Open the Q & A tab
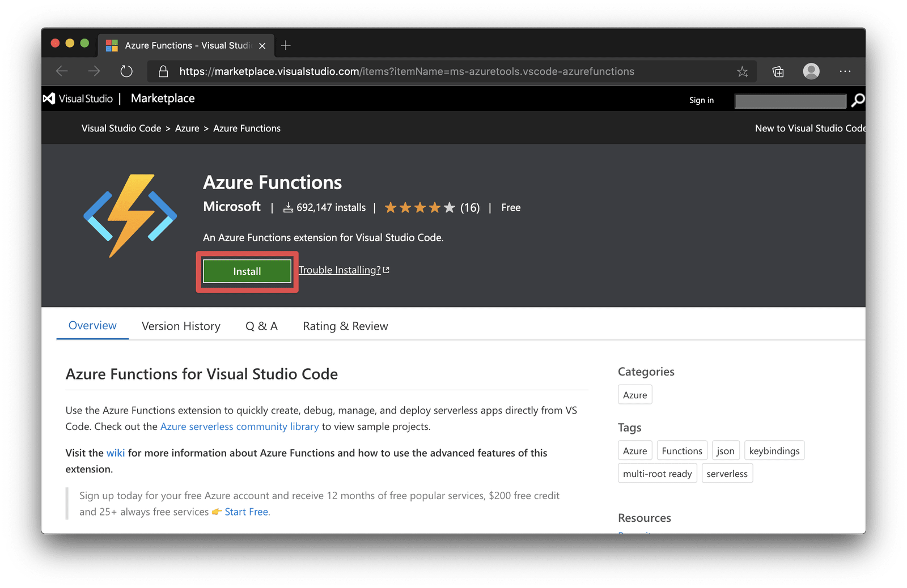This screenshot has width=907, height=588. [x=261, y=326]
